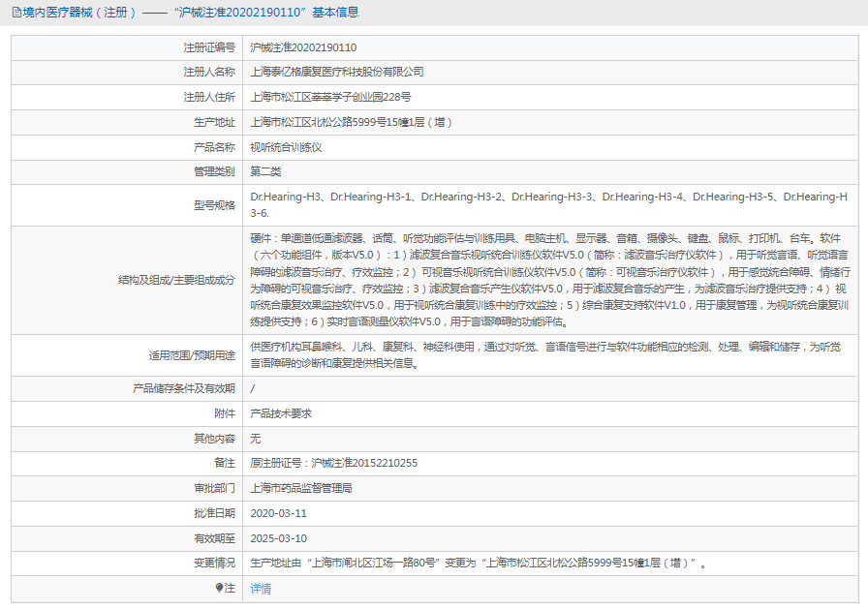Open the 详情 link at the bottom
The width and height of the screenshot is (868, 610).
(260, 588)
